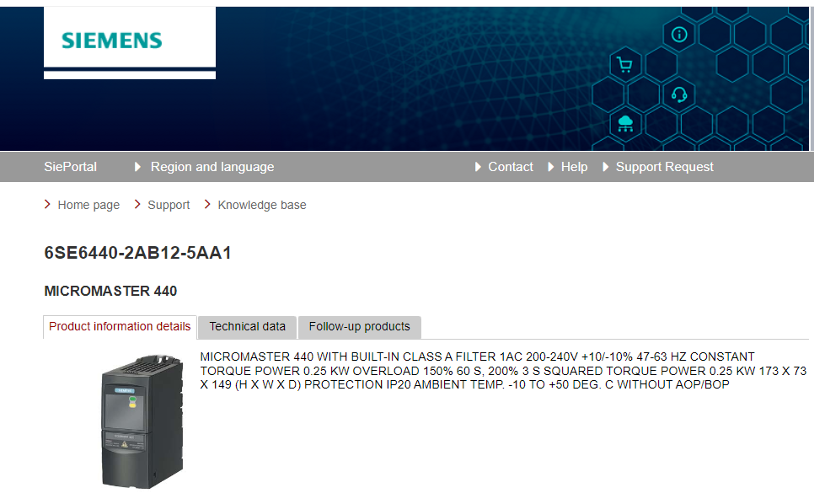This screenshot has height=504, width=814.
Task: Click the Siemens logo
Action: point(111,40)
